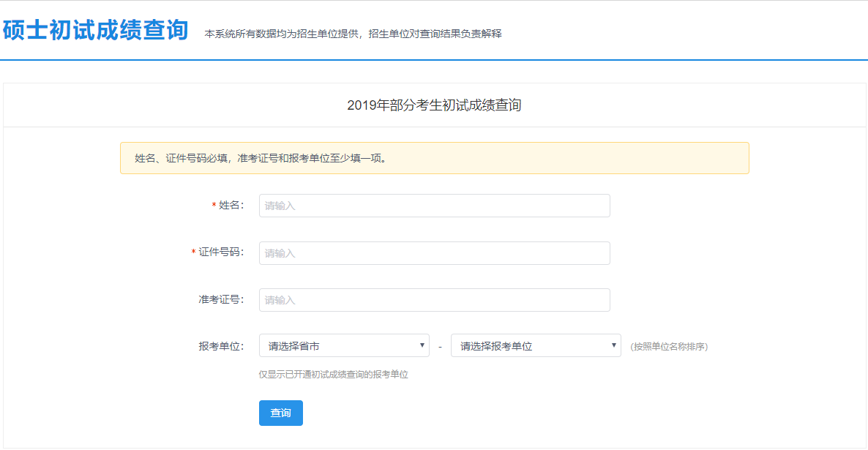This screenshot has width=868, height=450.
Task: Click the red asterisk beside 姓名
Action: pyautogui.click(x=214, y=206)
